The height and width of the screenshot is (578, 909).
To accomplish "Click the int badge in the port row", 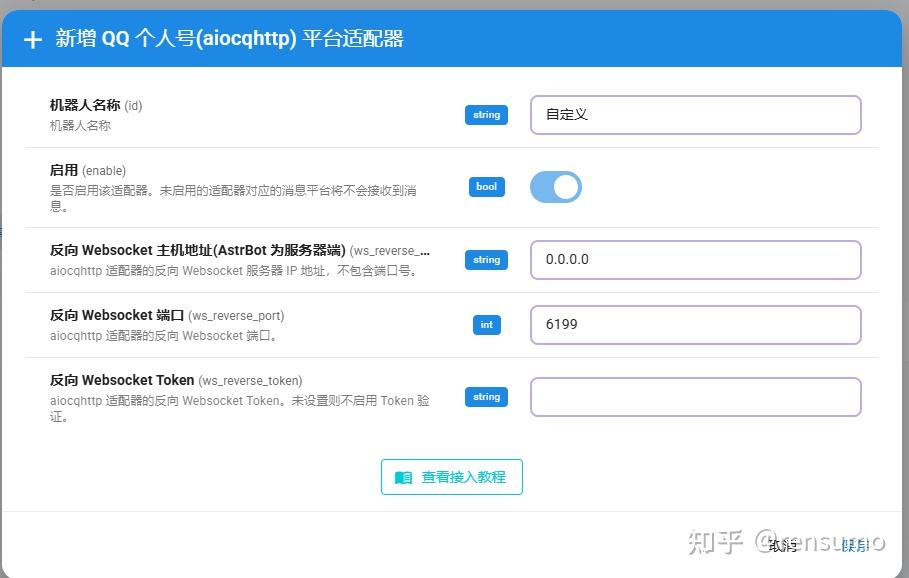I will click(486, 325).
